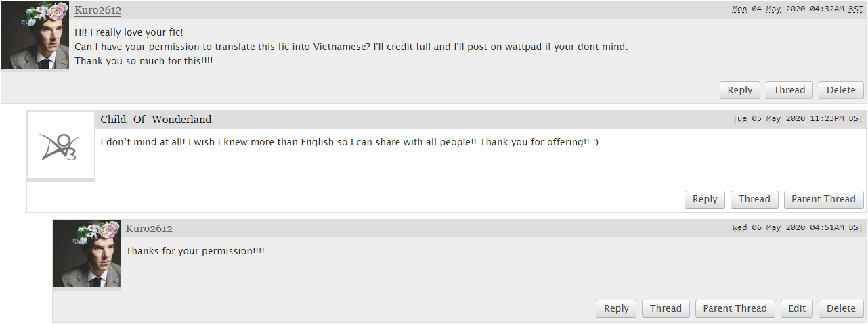This screenshot has height=324, width=868.
Task: Click the Mon 04 May 2020 timestamp
Action: coord(798,9)
